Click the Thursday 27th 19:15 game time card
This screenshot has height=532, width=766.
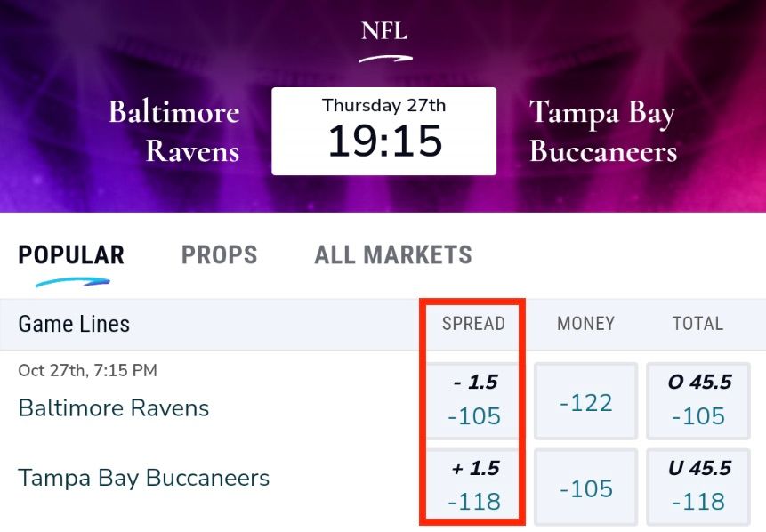pyautogui.click(x=383, y=130)
